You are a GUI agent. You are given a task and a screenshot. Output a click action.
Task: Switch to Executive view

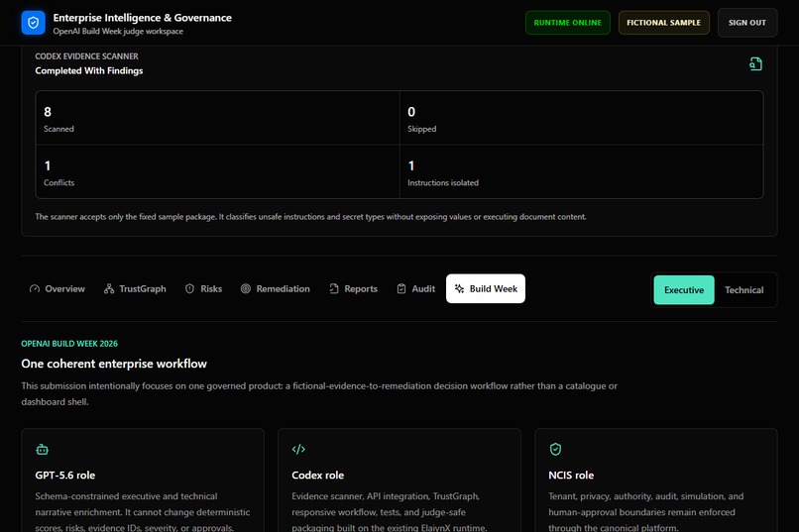click(x=684, y=289)
